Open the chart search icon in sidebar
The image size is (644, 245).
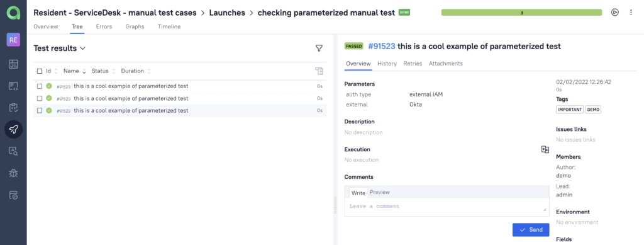tap(13, 151)
